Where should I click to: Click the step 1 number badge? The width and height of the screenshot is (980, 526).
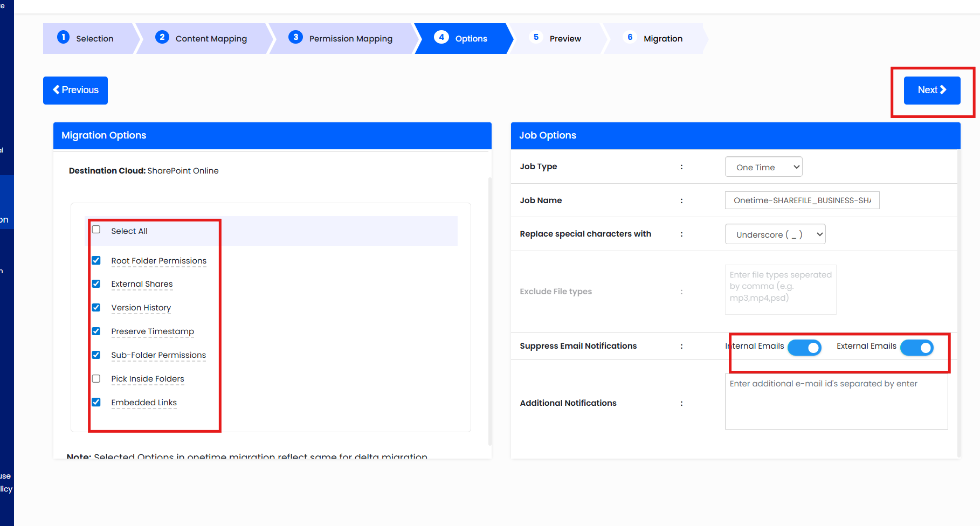[x=63, y=37]
